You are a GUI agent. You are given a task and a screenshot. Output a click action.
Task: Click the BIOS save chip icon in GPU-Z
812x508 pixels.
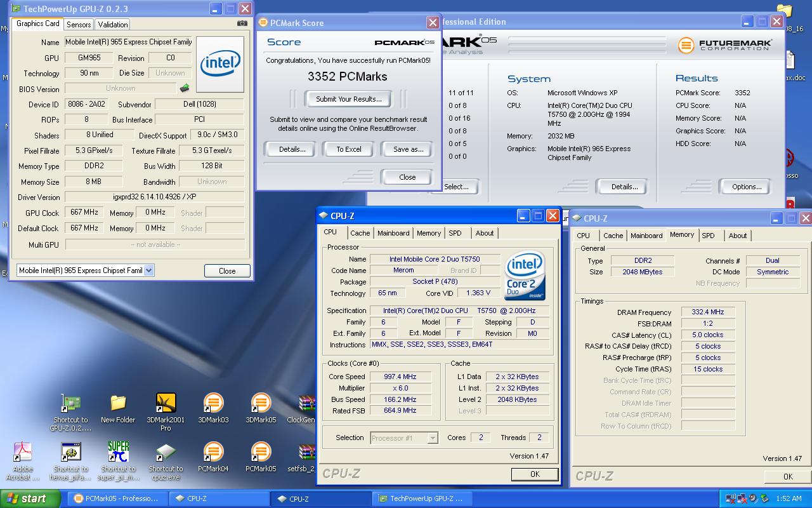click(x=185, y=88)
